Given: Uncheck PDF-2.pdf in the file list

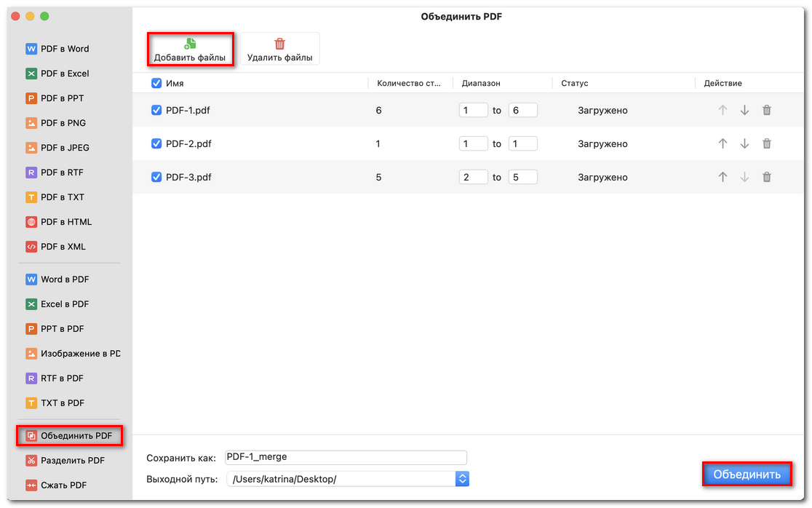Looking at the screenshot, I should pyautogui.click(x=156, y=143).
